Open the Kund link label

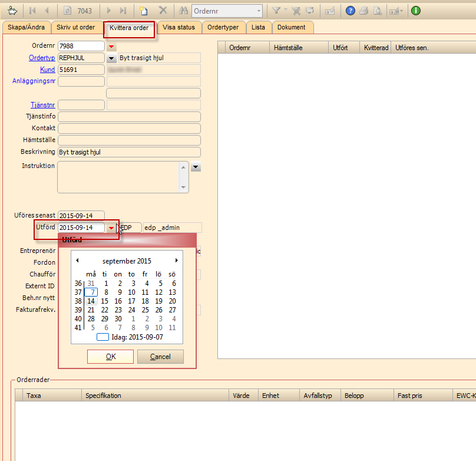click(x=48, y=70)
